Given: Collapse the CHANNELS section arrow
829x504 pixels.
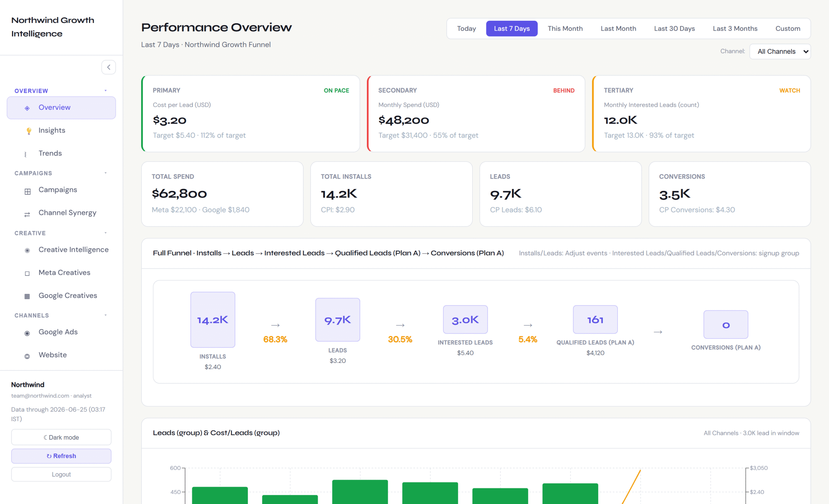Looking at the screenshot, I should [106, 315].
